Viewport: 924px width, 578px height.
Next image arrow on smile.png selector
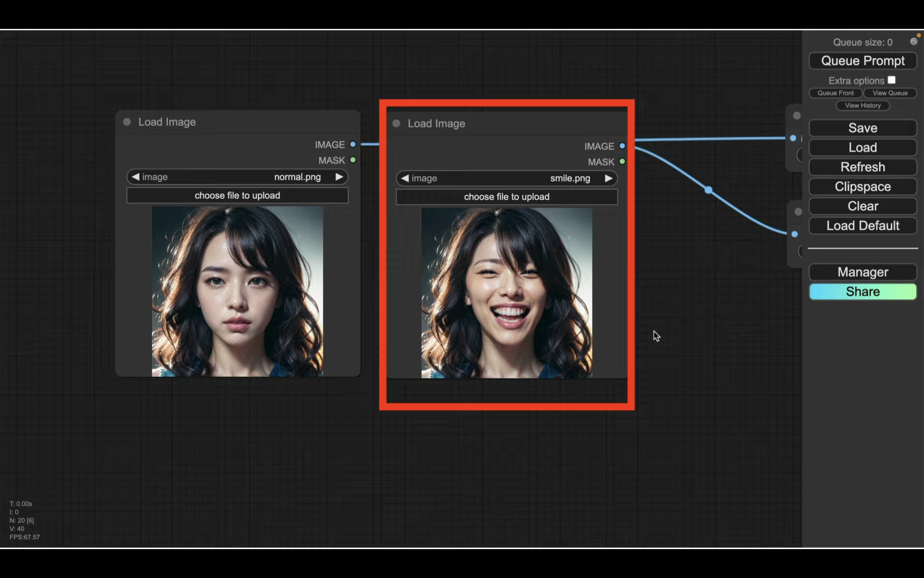pos(609,178)
